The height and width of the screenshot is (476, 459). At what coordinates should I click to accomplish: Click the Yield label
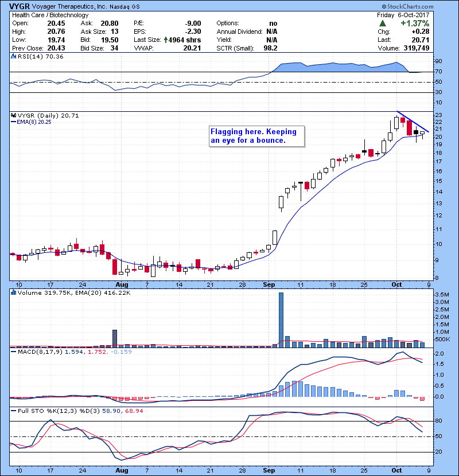click(x=224, y=40)
